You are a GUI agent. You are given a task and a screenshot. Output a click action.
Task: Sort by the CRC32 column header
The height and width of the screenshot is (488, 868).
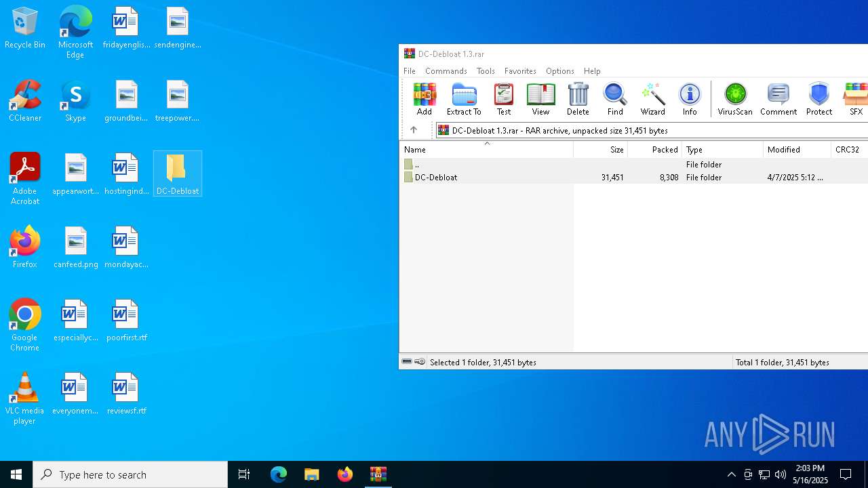tap(850, 149)
